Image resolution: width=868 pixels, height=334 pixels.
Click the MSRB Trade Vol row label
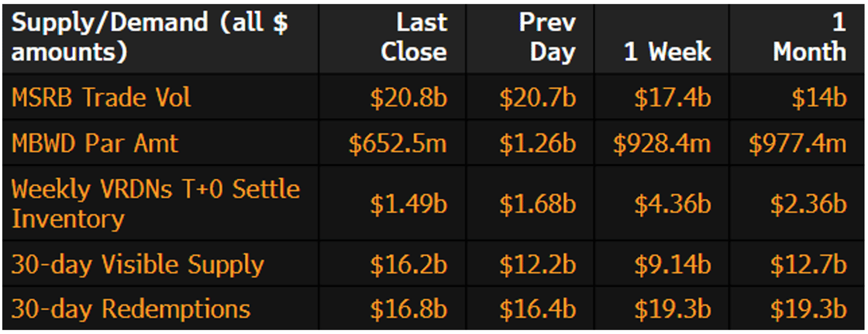102,98
